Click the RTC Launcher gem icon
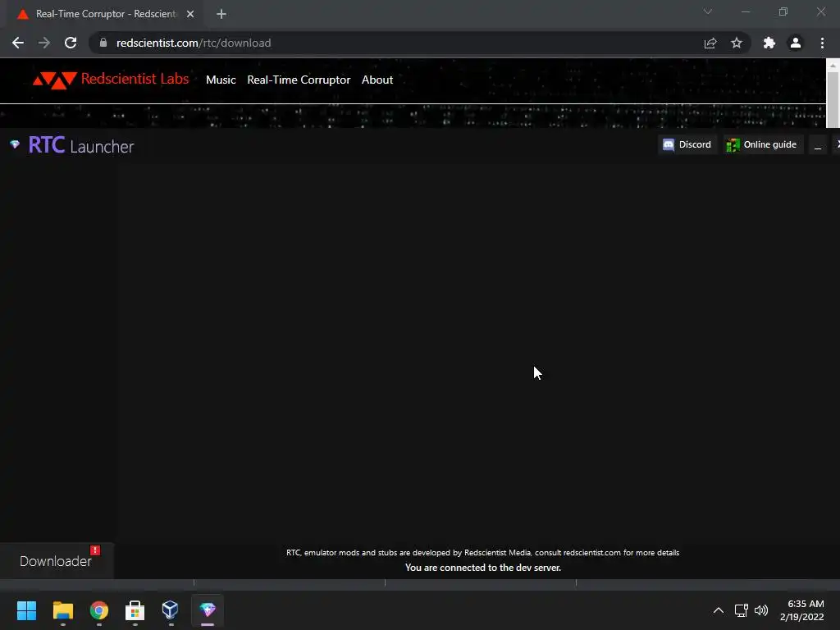Screen dimensions: 840x630 coord(15,144)
